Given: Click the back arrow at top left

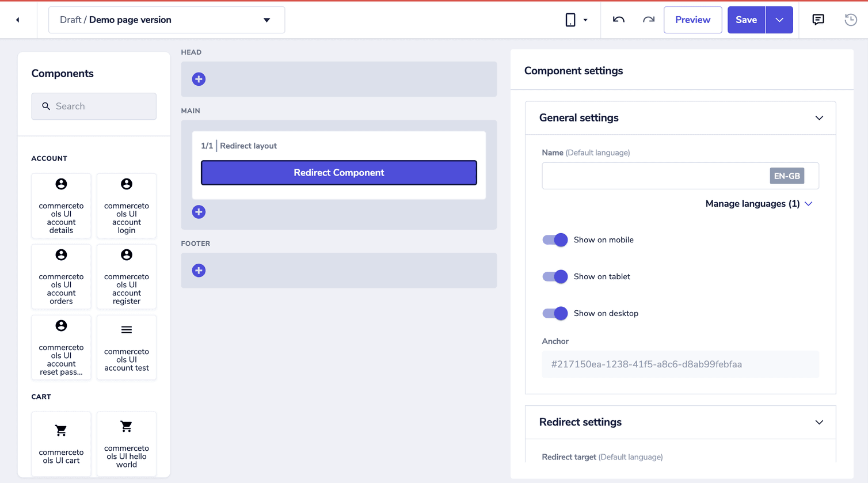Looking at the screenshot, I should tap(17, 19).
